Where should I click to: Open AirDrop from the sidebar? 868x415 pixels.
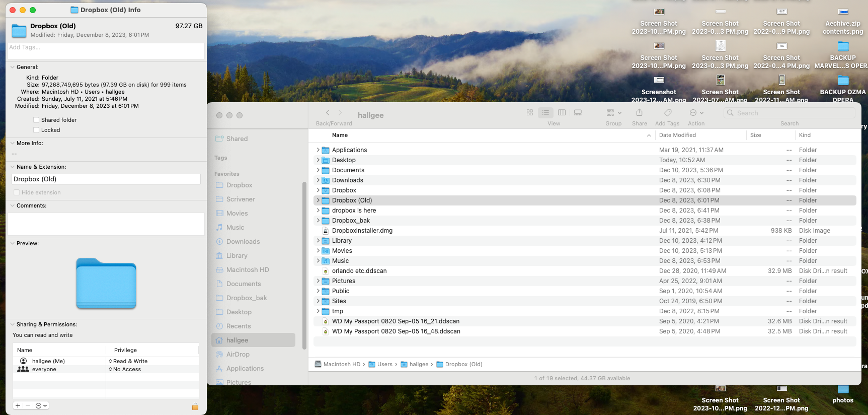pos(238,355)
